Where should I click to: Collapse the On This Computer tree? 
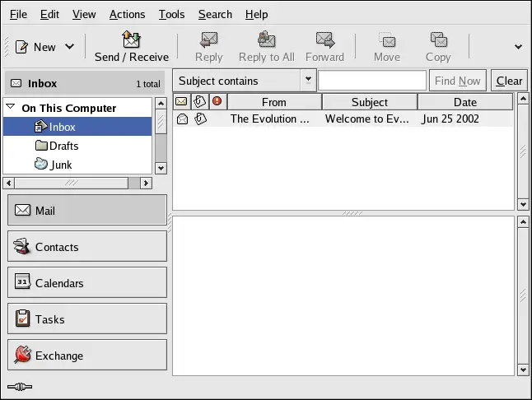[11, 108]
